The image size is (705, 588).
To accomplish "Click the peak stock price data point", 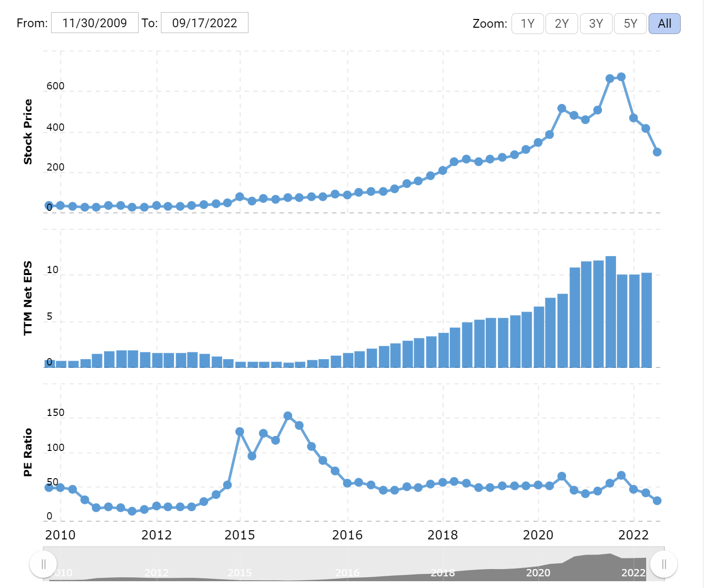I will pos(621,77).
